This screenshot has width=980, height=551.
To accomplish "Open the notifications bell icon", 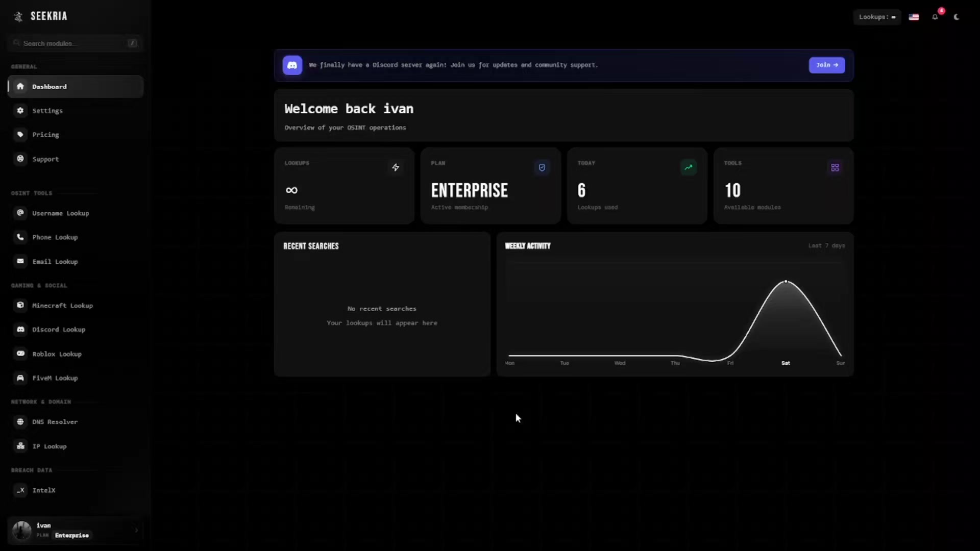I will pyautogui.click(x=935, y=17).
